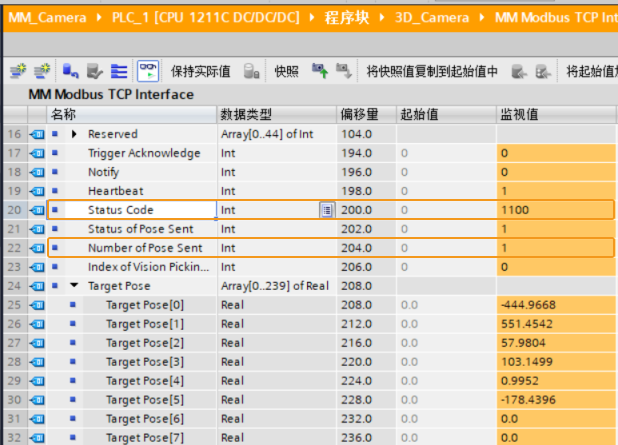This screenshot has height=445, width=618.
Task: Click tag icon on Target Pose[0] row
Action: (x=37, y=305)
